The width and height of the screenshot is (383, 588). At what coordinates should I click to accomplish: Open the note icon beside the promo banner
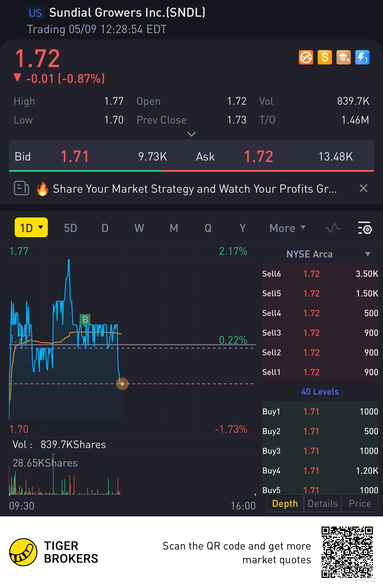tap(21, 188)
